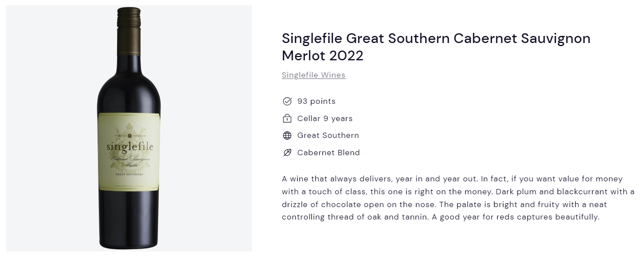This screenshot has width=644, height=263.
Task: Click the bottle's dark foil capsule top
Action: pos(129,27)
